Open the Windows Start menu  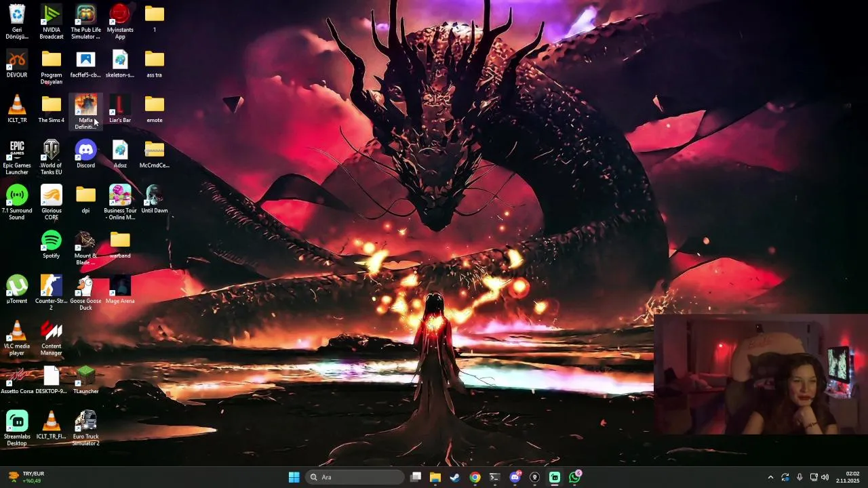pos(294,477)
